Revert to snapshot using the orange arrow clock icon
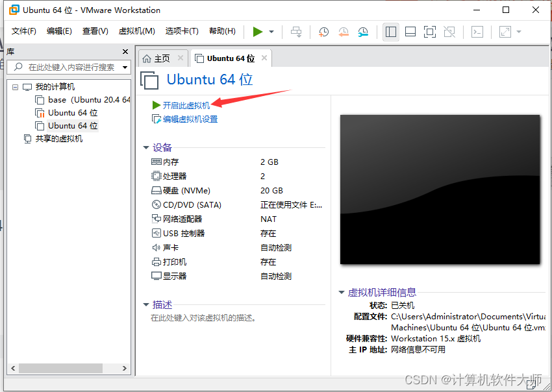552x392 pixels. tap(344, 32)
